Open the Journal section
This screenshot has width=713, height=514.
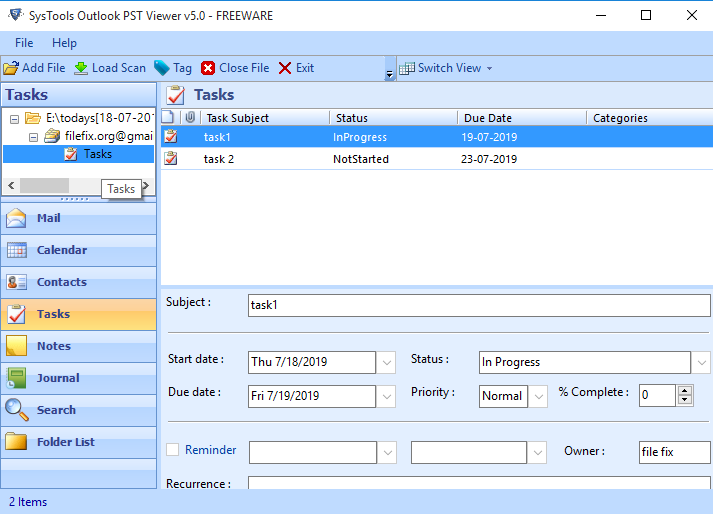click(x=79, y=378)
